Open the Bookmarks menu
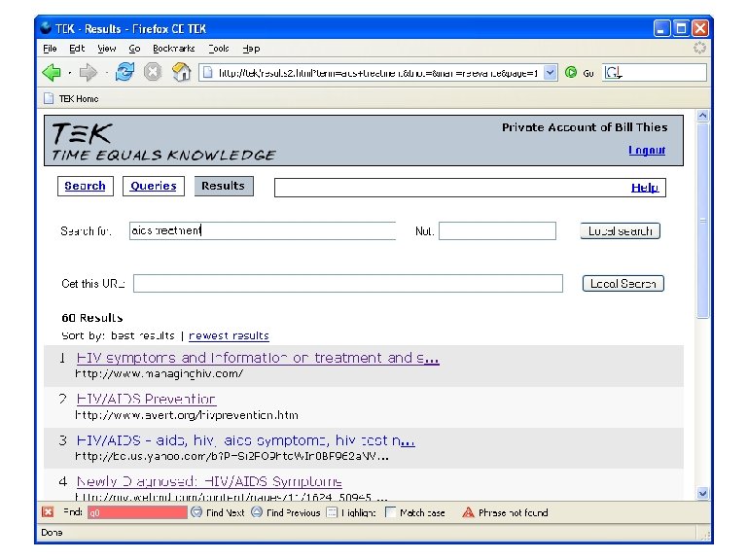 [x=174, y=48]
